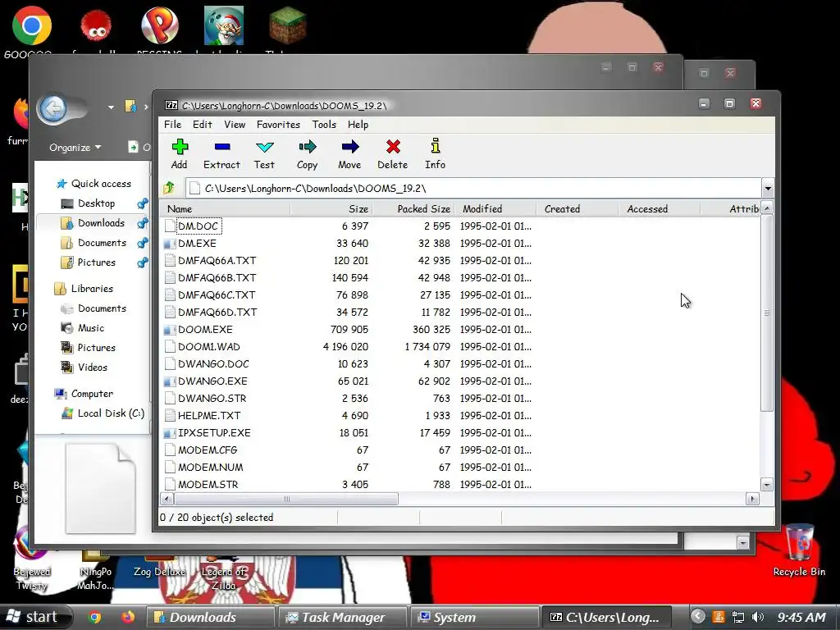Click the volume icon in system tray

(758, 617)
